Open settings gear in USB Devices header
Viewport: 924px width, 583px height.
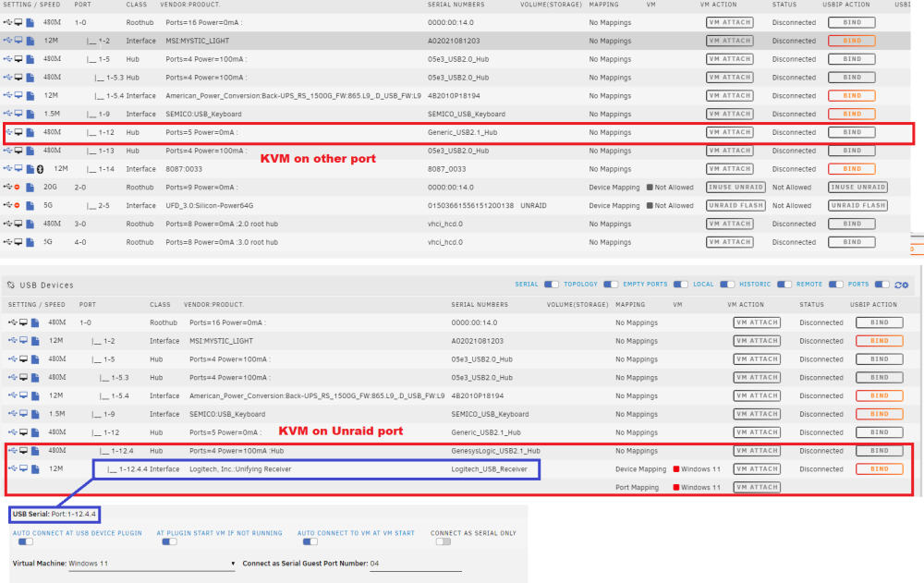(906, 285)
